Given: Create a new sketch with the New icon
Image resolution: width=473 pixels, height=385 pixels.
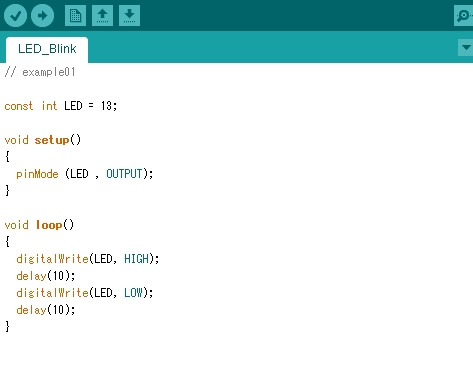Looking at the screenshot, I should click(75, 15).
